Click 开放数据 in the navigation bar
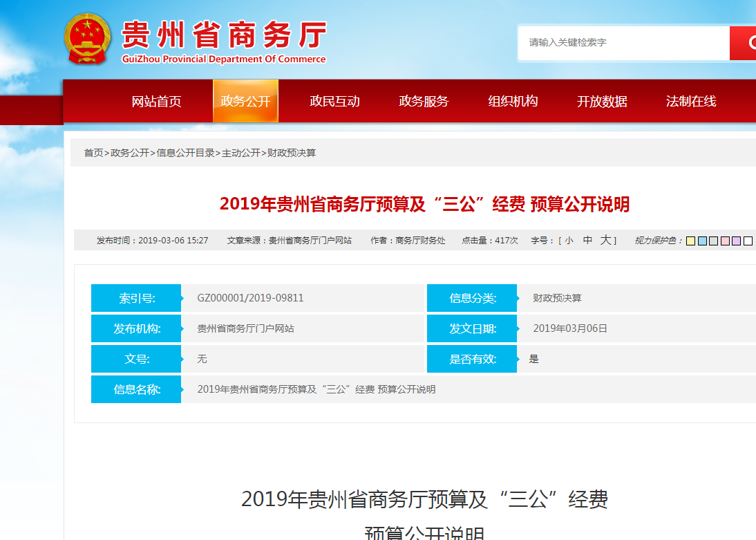Screen dimensions: 756x540 (x=602, y=102)
